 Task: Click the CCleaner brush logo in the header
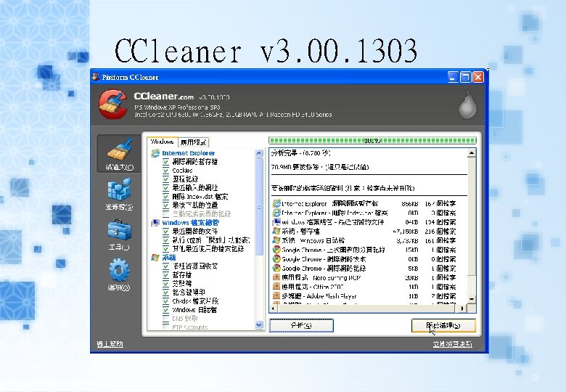pos(113,105)
